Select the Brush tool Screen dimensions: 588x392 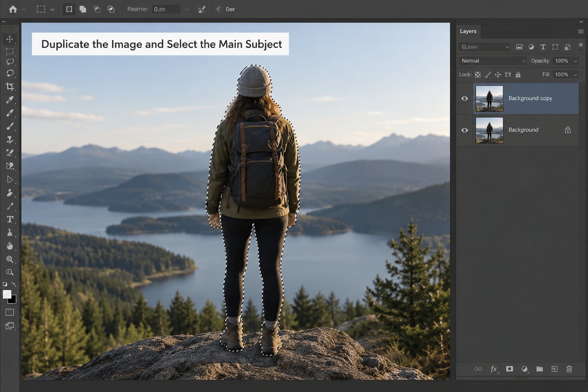[10, 126]
